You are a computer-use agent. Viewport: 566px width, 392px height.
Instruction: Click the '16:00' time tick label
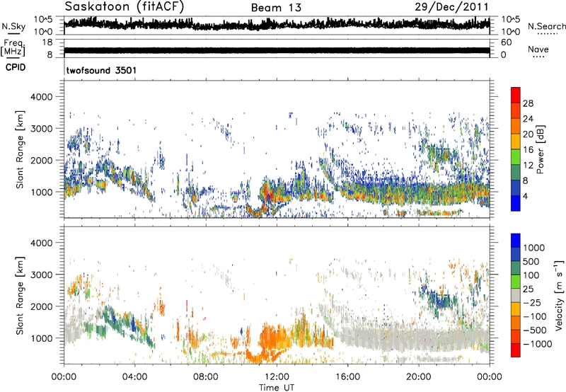pyautogui.click(x=347, y=377)
